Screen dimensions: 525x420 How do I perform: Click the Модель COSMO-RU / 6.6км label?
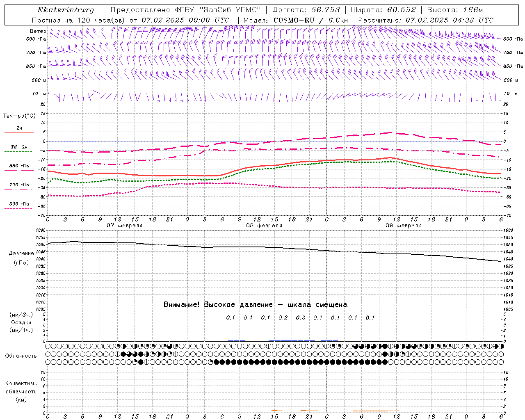296,20
